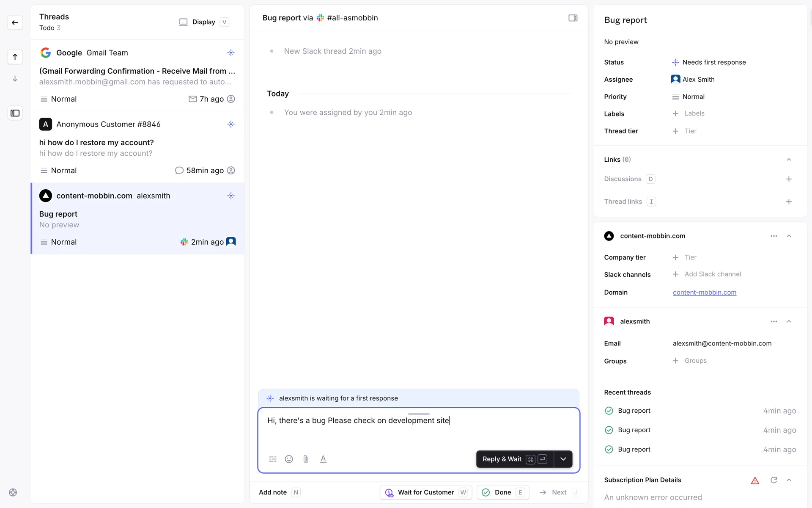The image size is (812, 508).
Task: Collapse the Links section
Action: coord(788,160)
